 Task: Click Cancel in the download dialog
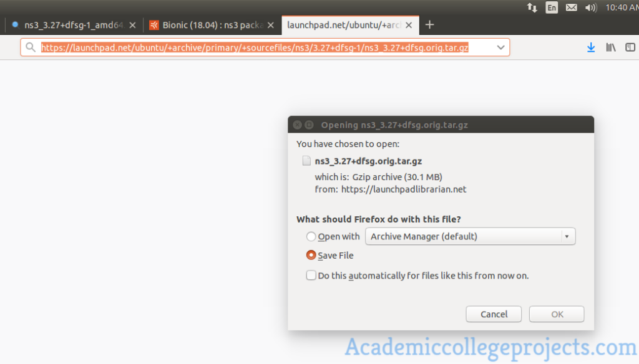[494, 314]
